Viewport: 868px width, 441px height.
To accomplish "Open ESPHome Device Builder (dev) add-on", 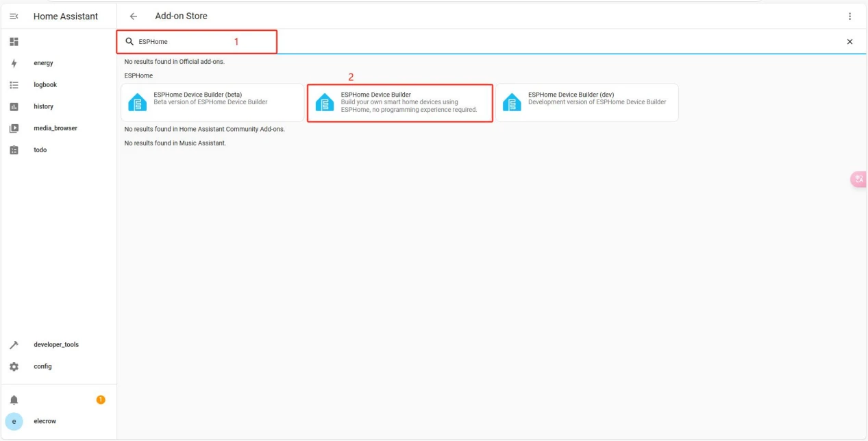I will tap(587, 103).
